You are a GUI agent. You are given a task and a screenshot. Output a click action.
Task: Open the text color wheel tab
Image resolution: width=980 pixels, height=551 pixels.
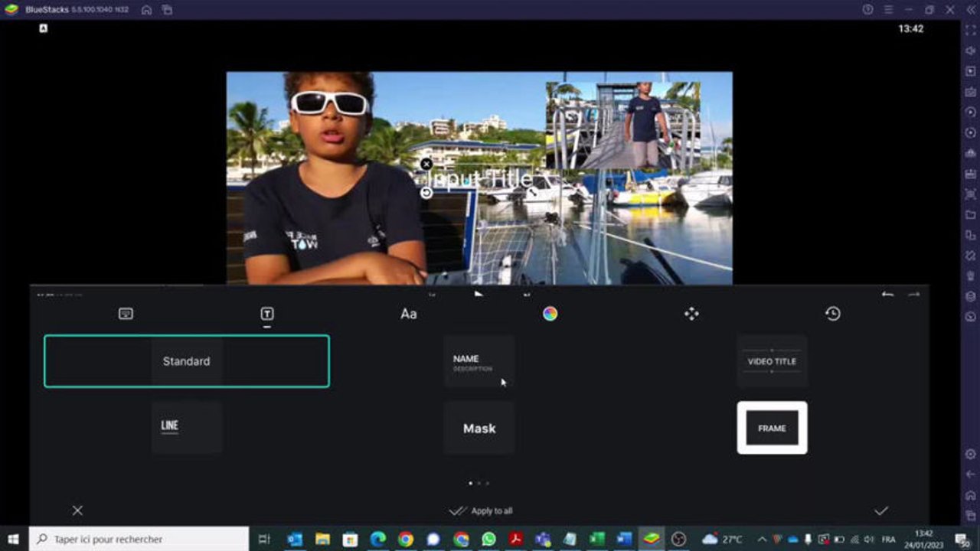pos(550,313)
